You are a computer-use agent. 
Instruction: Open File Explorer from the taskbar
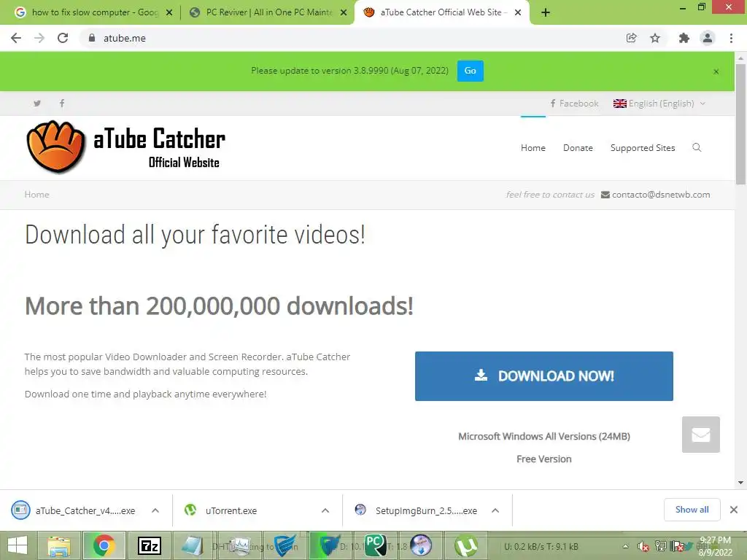coord(59,545)
